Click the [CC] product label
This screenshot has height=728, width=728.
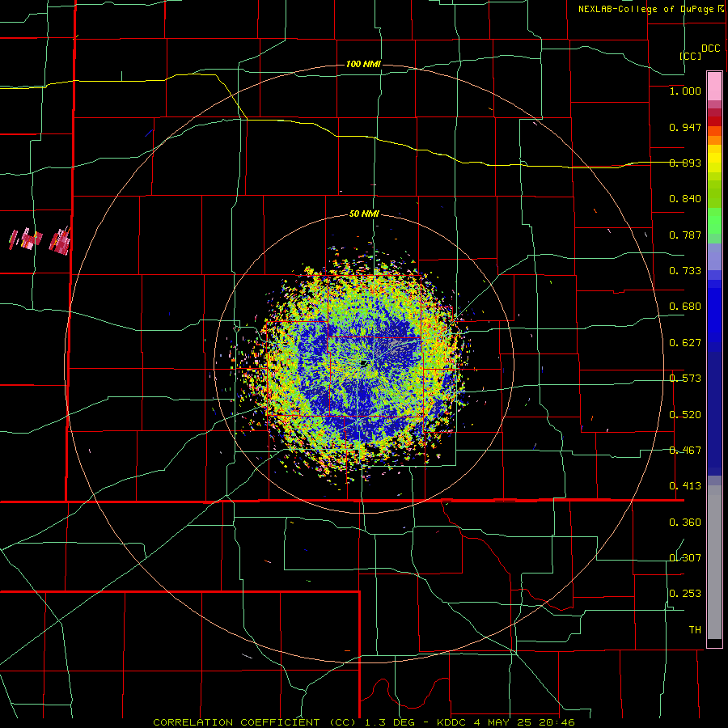click(x=690, y=56)
